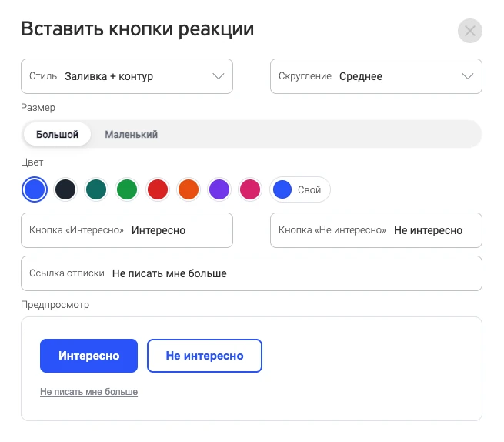Edit the Кнопка «Интересно» text field
Viewport: 504px width, 442px height.
click(x=127, y=230)
